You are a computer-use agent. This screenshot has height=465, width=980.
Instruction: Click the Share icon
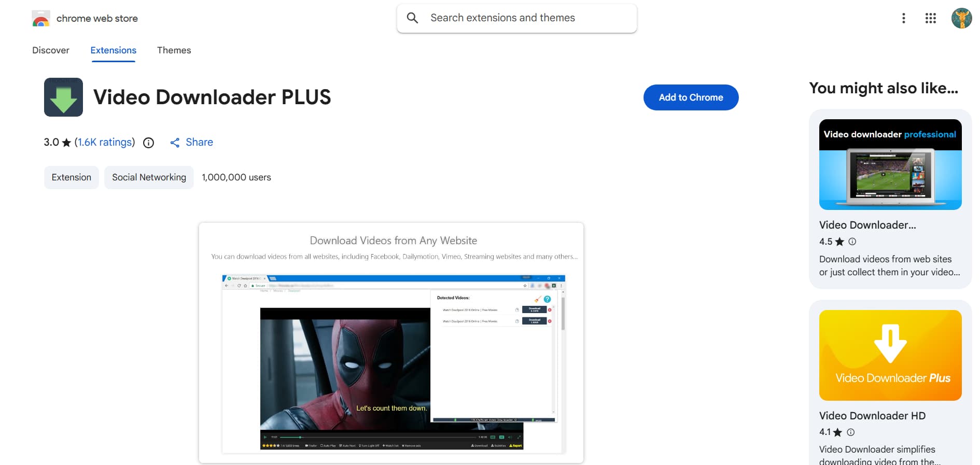tap(175, 143)
